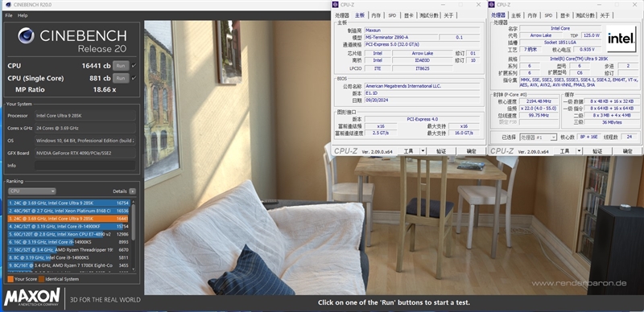Click the Cinebench sphere logo

[26, 35]
